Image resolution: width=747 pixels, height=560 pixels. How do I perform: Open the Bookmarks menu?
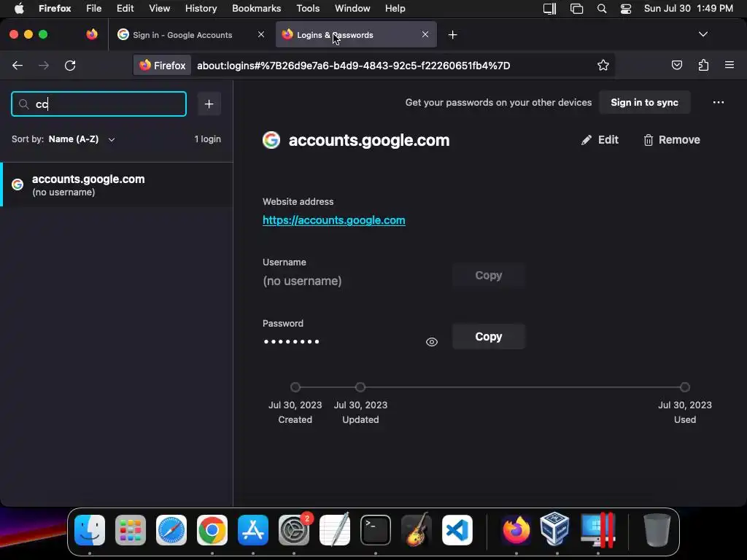click(256, 8)
